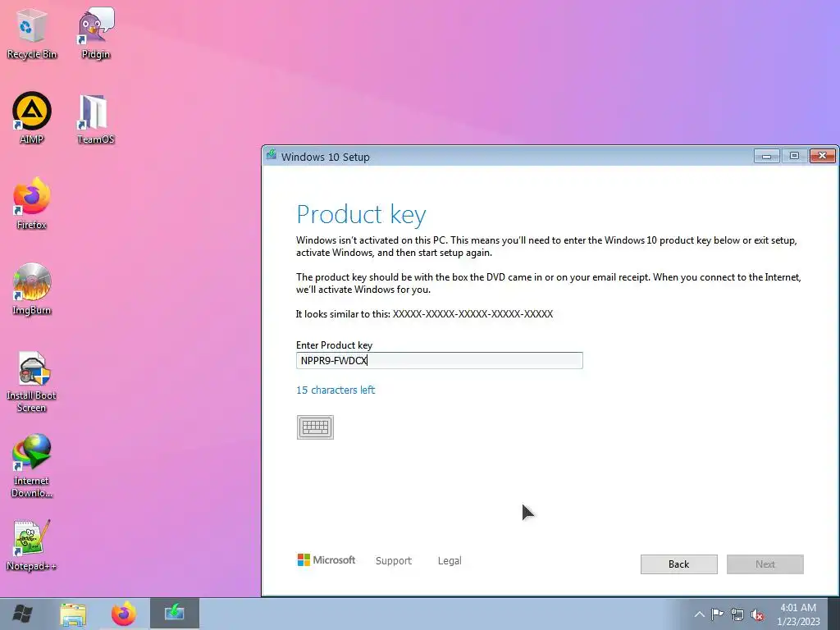840x630 pixels.
Task: Open the taskbar clock showing 4:01 AM
Action: (x=798, y=614)
